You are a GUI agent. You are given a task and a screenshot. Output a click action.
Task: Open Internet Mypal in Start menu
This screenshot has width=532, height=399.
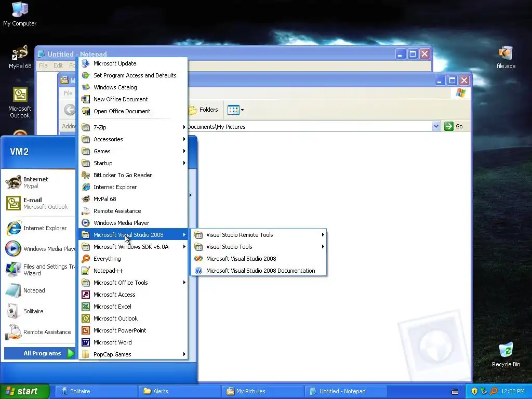click(x=39, y=182)
